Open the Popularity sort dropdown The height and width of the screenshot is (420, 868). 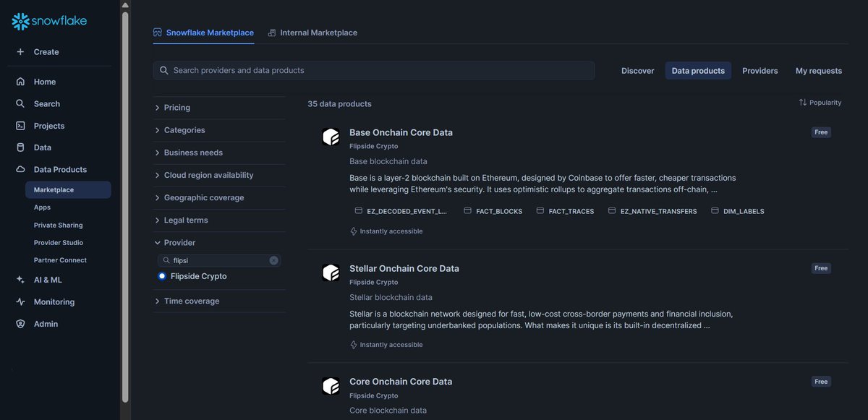pos(820,103)
